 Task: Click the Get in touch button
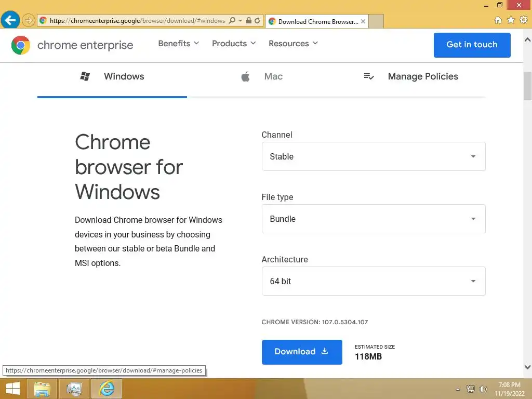[x=472, y=45]
